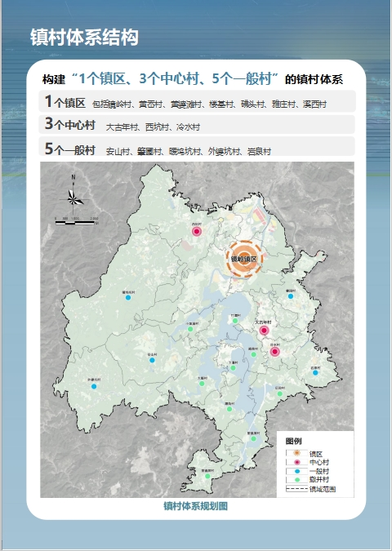This screenshot has height=551, width=392.
Task: Click the southernmost green village dot
Action: 207,476
